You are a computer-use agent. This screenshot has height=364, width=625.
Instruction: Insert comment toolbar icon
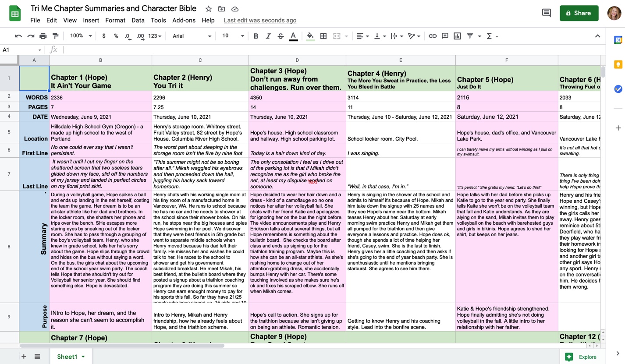pyautogui.click(x=445, y=36)
